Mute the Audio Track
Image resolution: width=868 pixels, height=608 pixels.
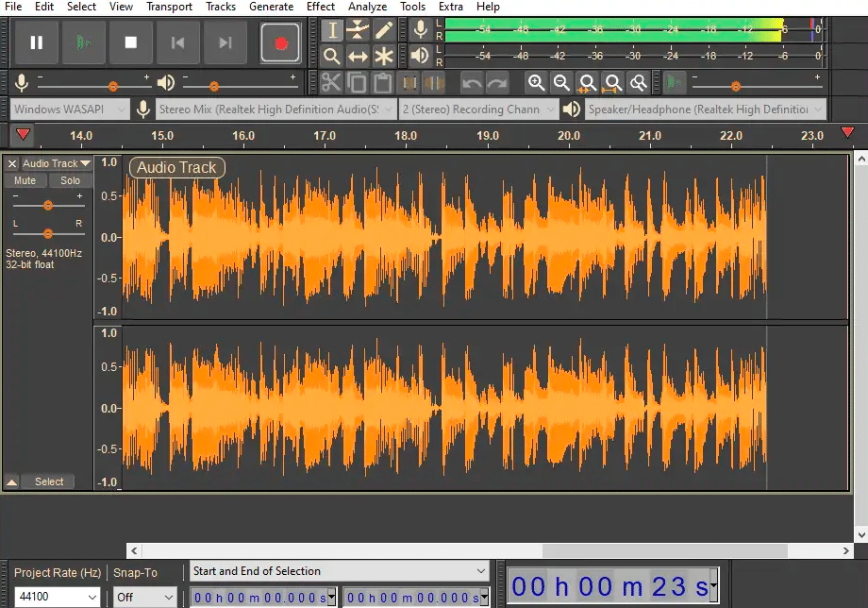[x=25, y=180]
